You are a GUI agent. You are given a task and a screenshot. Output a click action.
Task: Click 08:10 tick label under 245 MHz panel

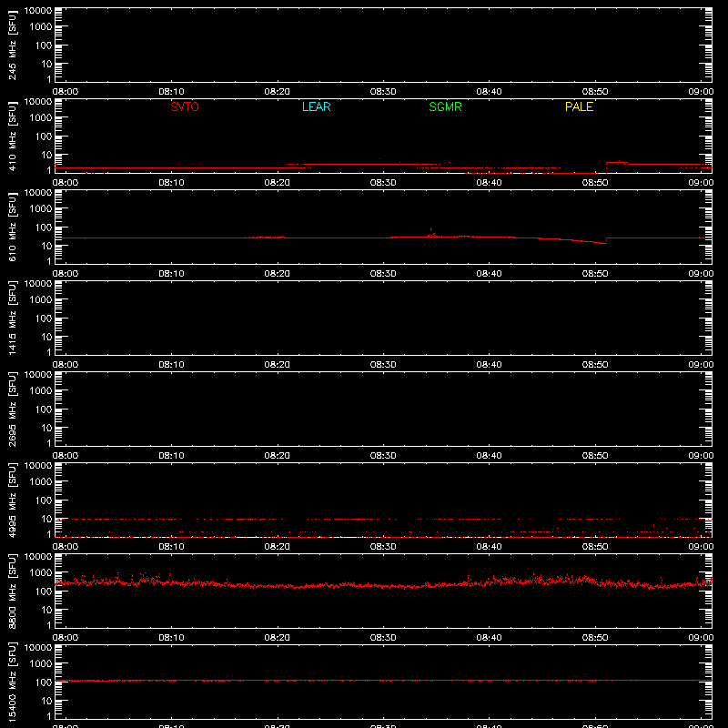(x=171, y=92)
